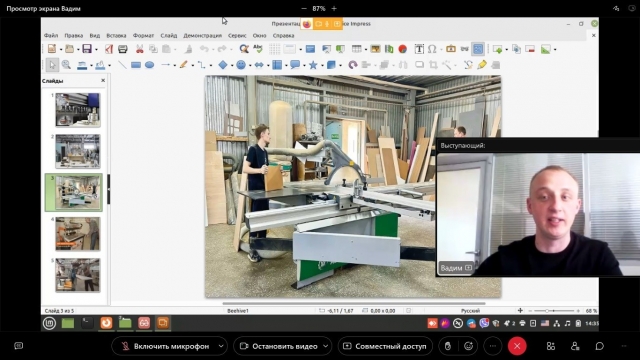Open the Вставка menu
The height and width of the screenshot is (360, 640).
coord(116,36)
